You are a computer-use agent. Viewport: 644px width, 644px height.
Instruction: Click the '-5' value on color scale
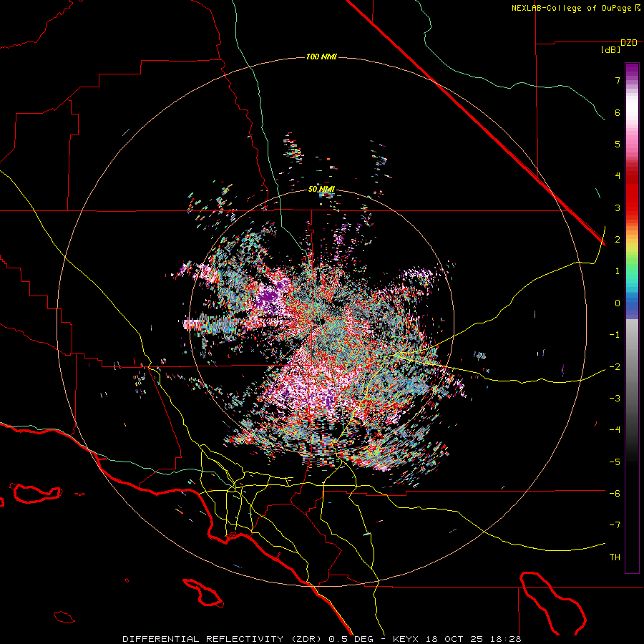(x=615, y=462)
